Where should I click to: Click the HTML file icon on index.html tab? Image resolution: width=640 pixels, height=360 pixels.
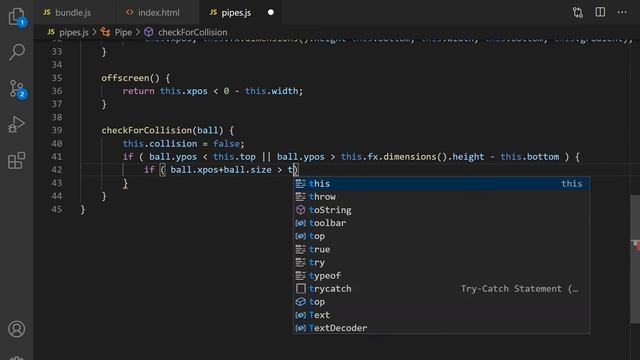point(130,12)
